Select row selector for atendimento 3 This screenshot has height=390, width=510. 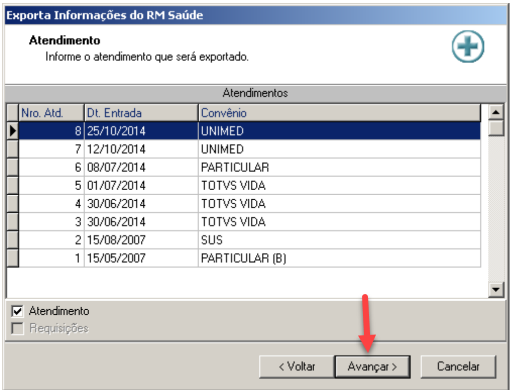(x=13, y=222)
